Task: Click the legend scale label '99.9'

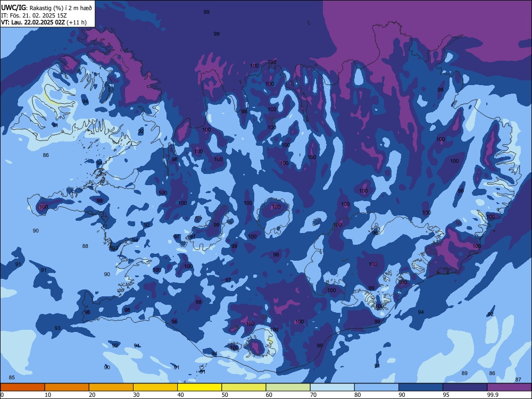Action: pyautogui.click(x=493, y=395)
